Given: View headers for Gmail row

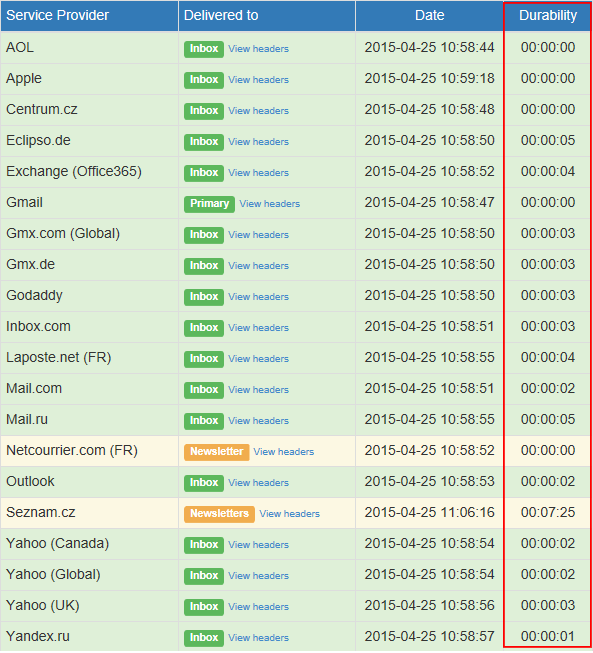Looking at the screenshot, I should 269,204.
